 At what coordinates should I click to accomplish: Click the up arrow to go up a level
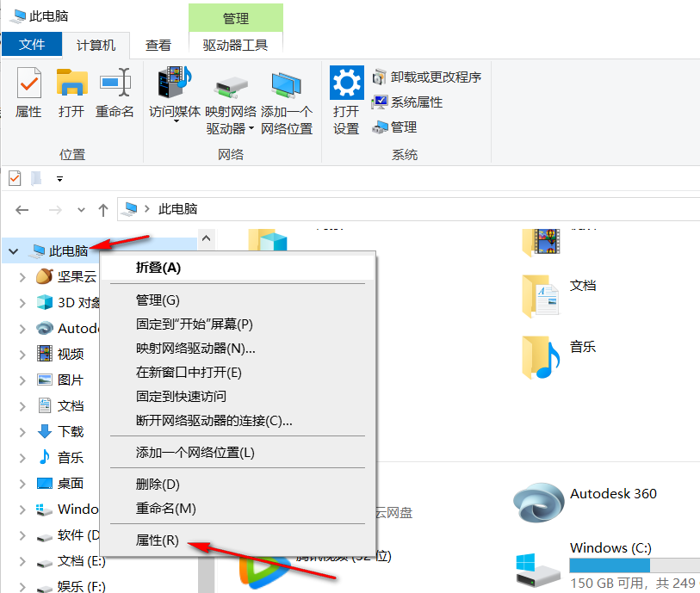coord(102,209)
